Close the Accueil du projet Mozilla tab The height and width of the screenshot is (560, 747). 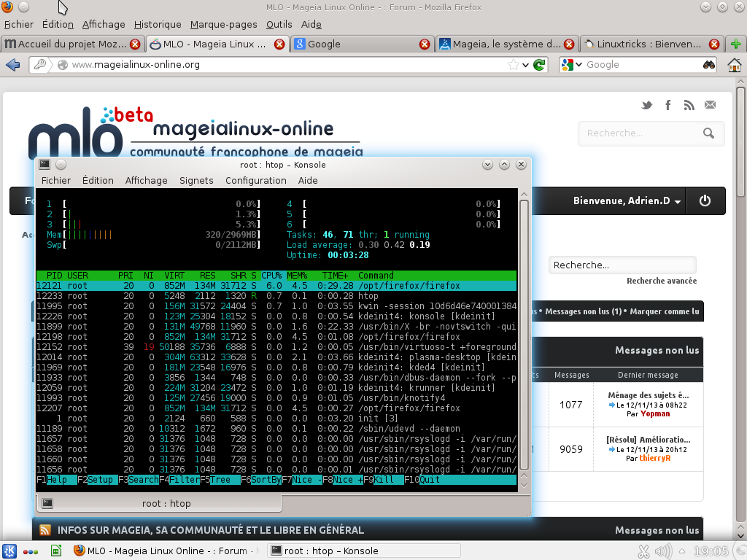[x=135, y=44]
